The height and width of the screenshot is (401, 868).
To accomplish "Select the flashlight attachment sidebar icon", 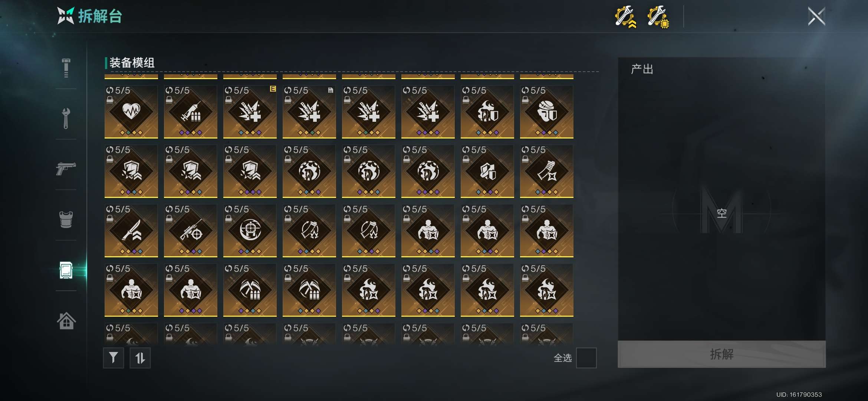I will click(x=66, y=68).
